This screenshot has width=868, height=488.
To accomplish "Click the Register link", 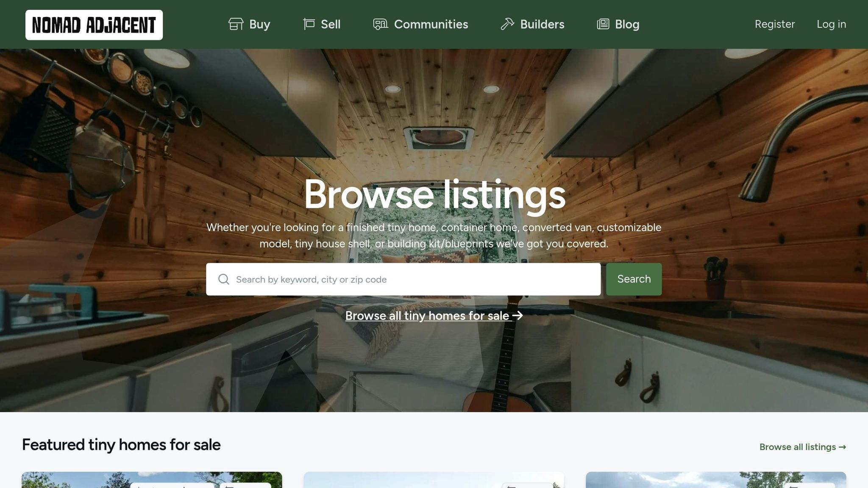I will pos(775,24).
